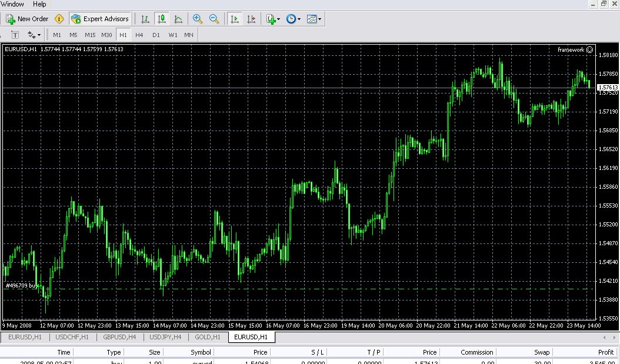Toggle candlestick chart mode
Image resolution: width=620 pixels, height=364 pixels.
(x=162, y=19)
